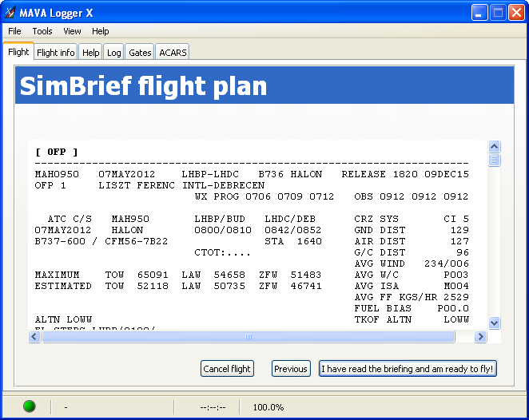Image resolution: width=529 pixels, height=420 pixels.
Task: Open the View menu
Action: click(x=72, y=31)
